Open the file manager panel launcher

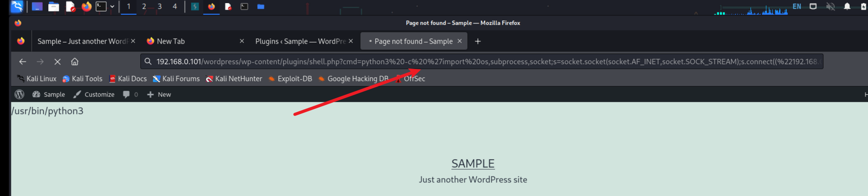click(x=54, y=7)
